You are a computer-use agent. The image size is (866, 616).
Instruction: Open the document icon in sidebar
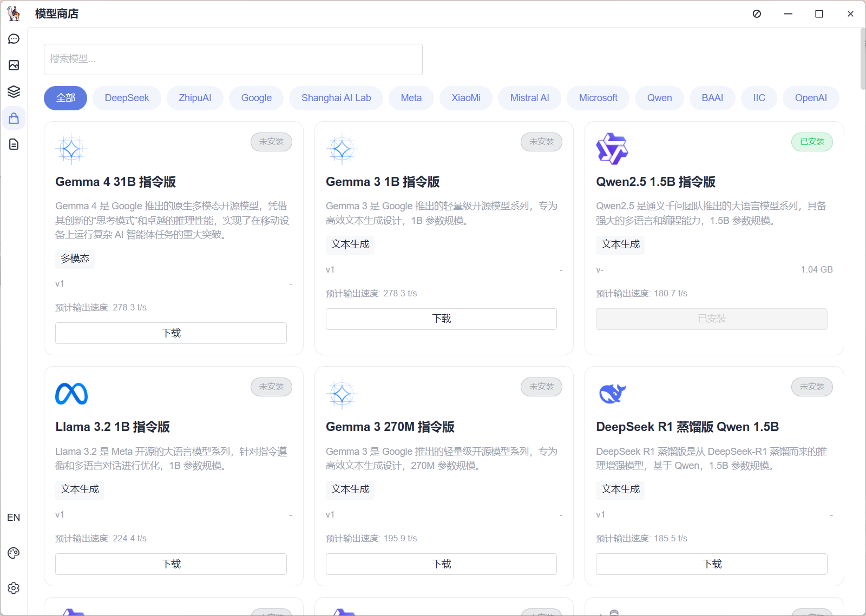click(x=14, y=144)
